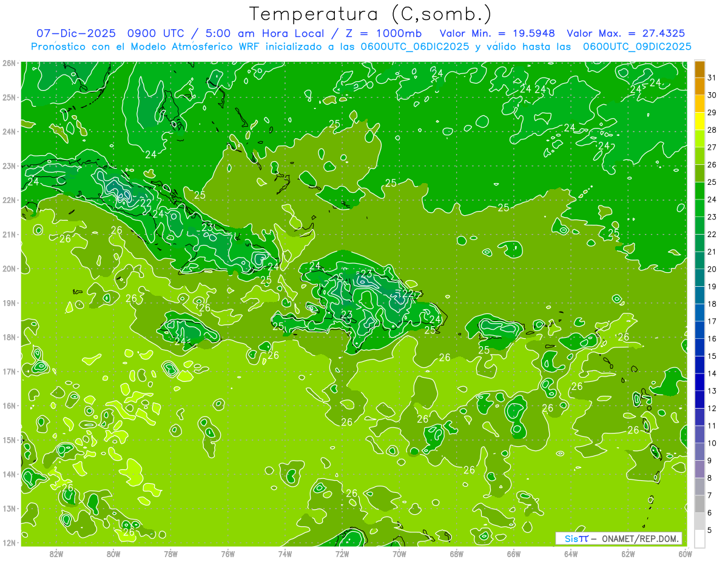728x562 pixels.
Task: Click the 26N latitude axis label
Action: [9, 63]
